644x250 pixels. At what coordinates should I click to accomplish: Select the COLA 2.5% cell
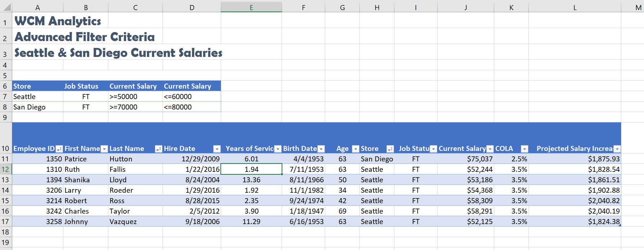tap(511, 159)
